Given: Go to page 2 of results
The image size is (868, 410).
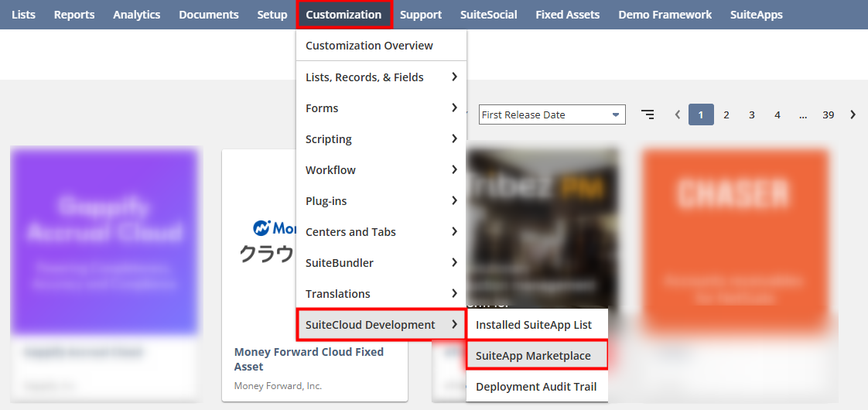Looking at the screenshot, I should click(726, 114).
